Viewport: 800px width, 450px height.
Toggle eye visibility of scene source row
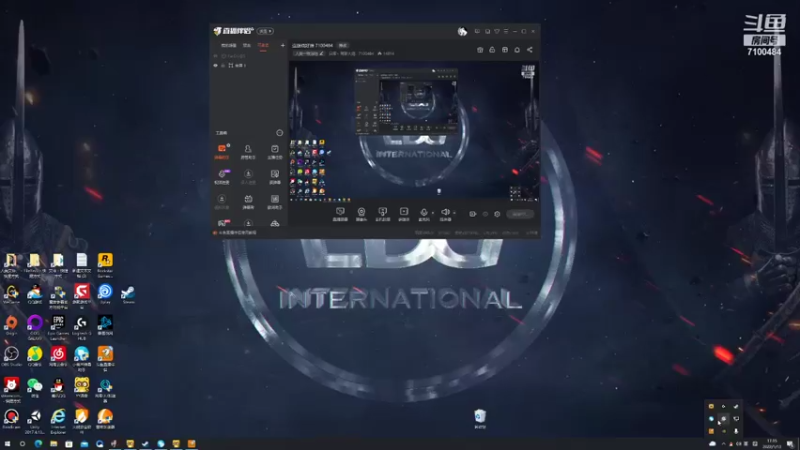[216, 65]
